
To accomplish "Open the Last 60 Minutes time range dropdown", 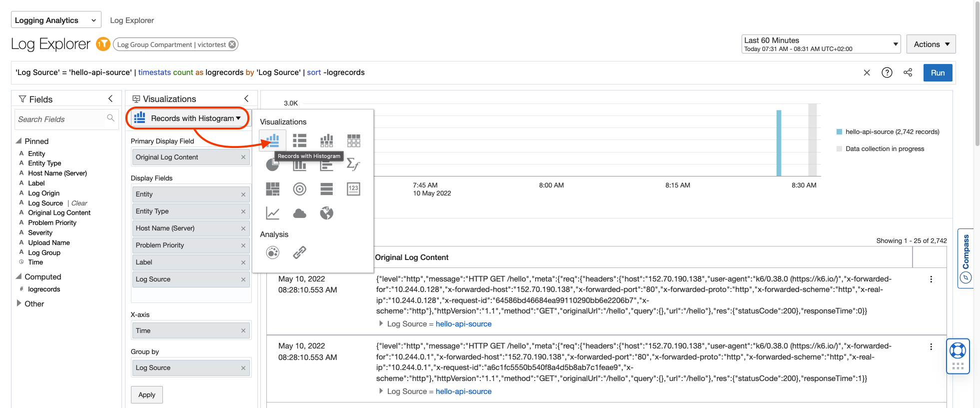I will click(x=821, y=44).
